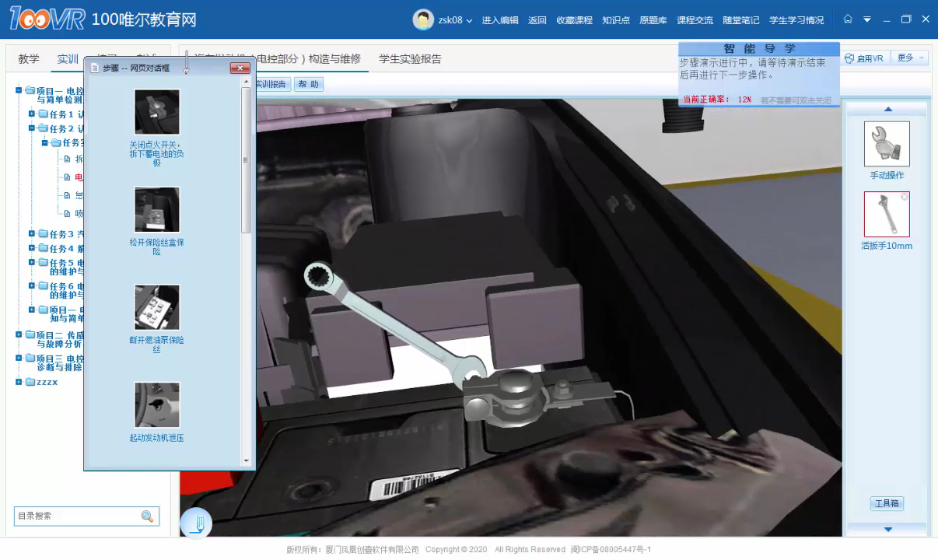This screenshot has height=560, width=938.
Task: Open the 工具箱 toolbox button
Action: [886, 503]
